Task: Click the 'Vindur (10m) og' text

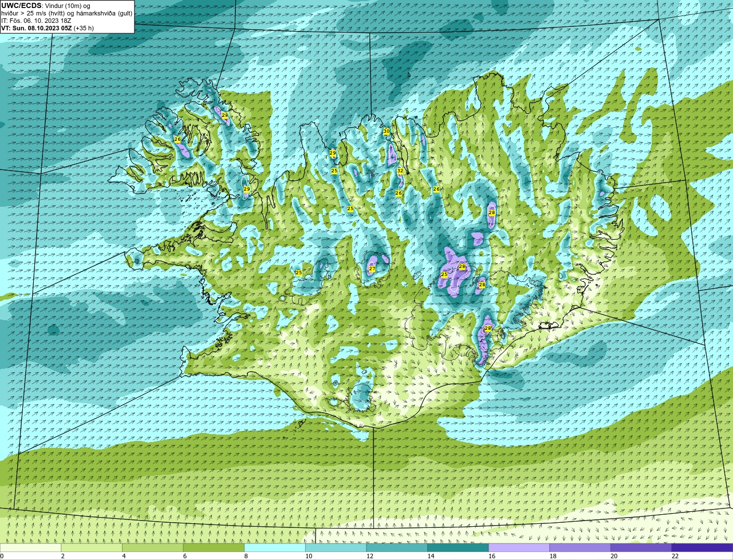Action: [x=67, y=6]
